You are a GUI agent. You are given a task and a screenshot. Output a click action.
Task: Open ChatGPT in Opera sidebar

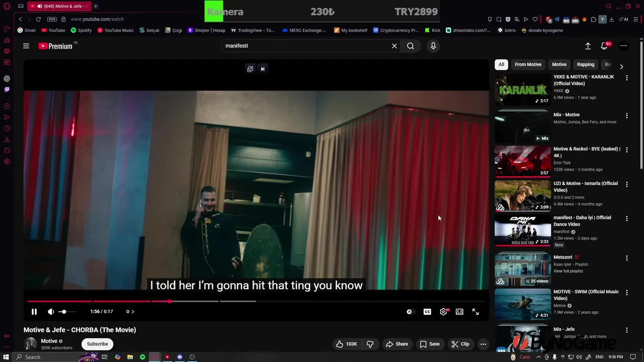pyautogui.click(x=7, y=78)
